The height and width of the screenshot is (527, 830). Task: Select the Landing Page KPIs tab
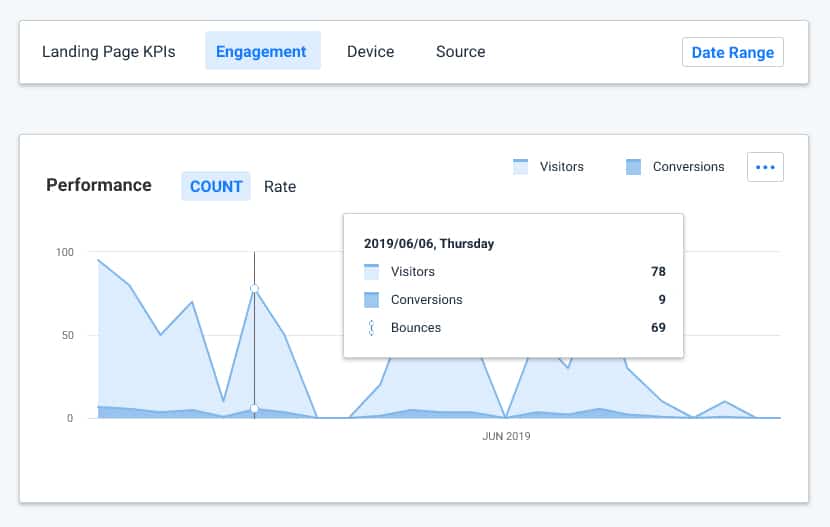click(108, 51)
